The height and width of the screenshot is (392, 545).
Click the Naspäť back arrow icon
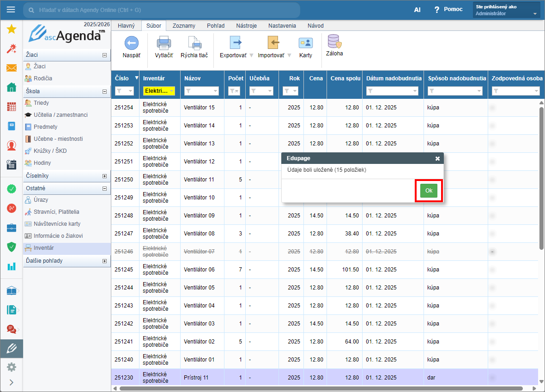coord(132,43)
